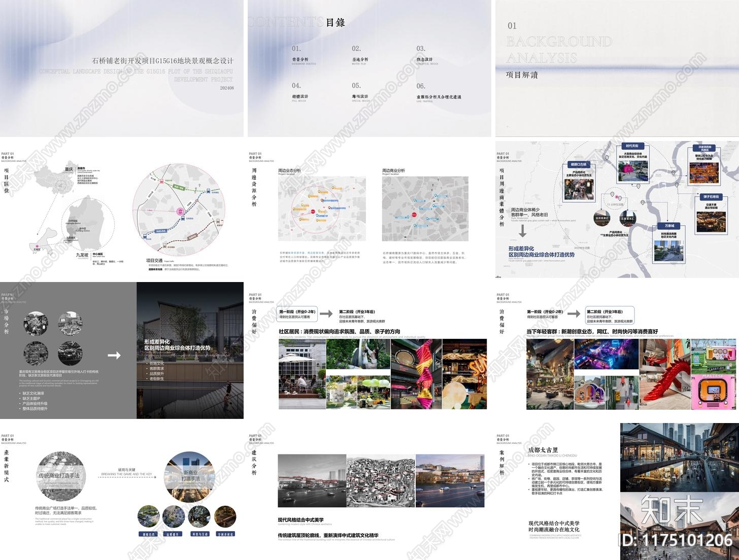Click contents entry 05. 專項設計
739x560 pixels.
point(361,92)
